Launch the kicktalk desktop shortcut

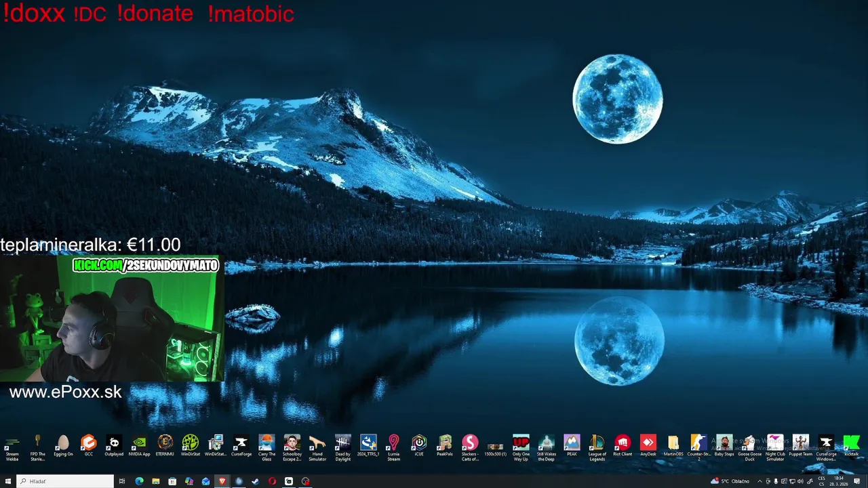tap(852, 447)
